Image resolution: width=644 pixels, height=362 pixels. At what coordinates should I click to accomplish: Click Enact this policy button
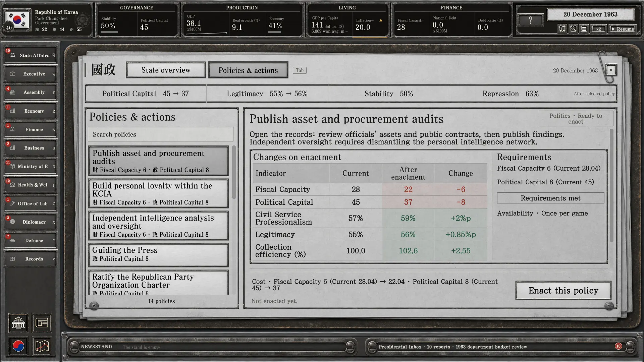pos(563,291)
